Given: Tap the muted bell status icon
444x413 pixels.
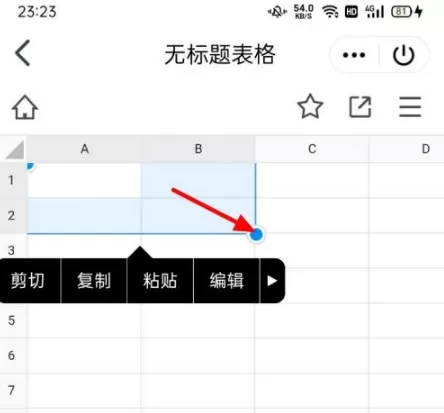Looking at the screenshot, I should [277, 12].
